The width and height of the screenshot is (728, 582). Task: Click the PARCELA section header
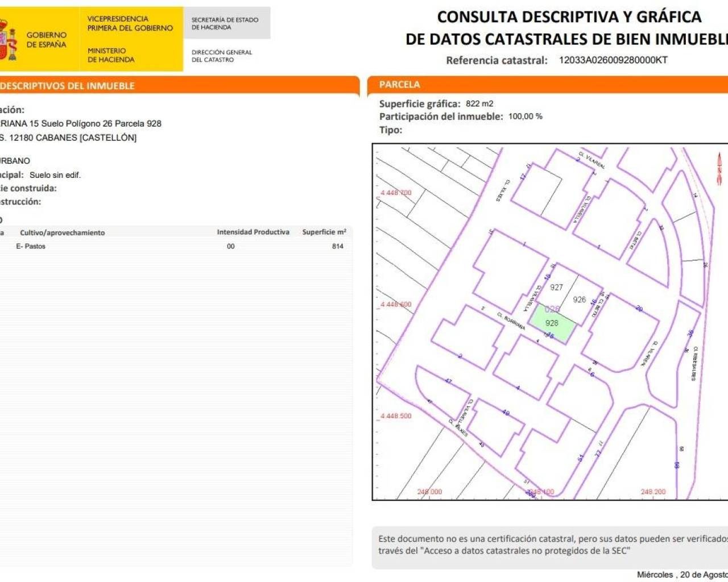(x=399, y=85)
